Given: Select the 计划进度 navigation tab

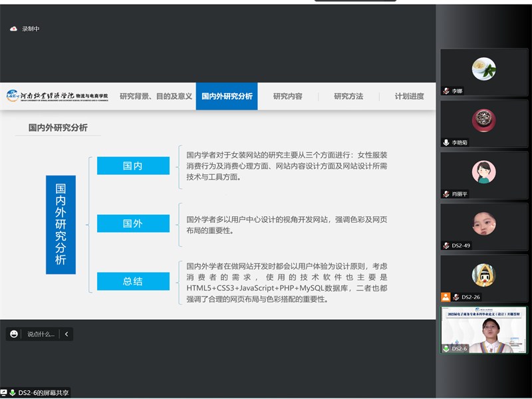Looking at the screenshot, I should click(x=409, y=96).
